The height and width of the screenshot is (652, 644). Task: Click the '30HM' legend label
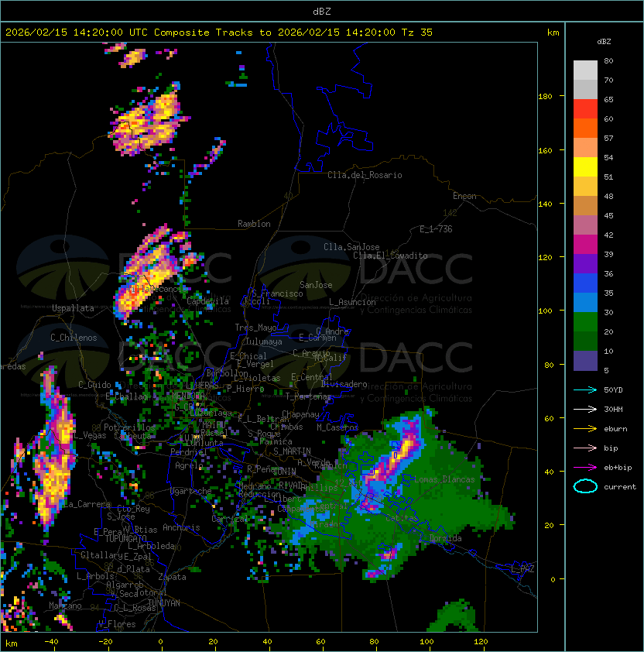pyautogui.click(x=613, y=410)
